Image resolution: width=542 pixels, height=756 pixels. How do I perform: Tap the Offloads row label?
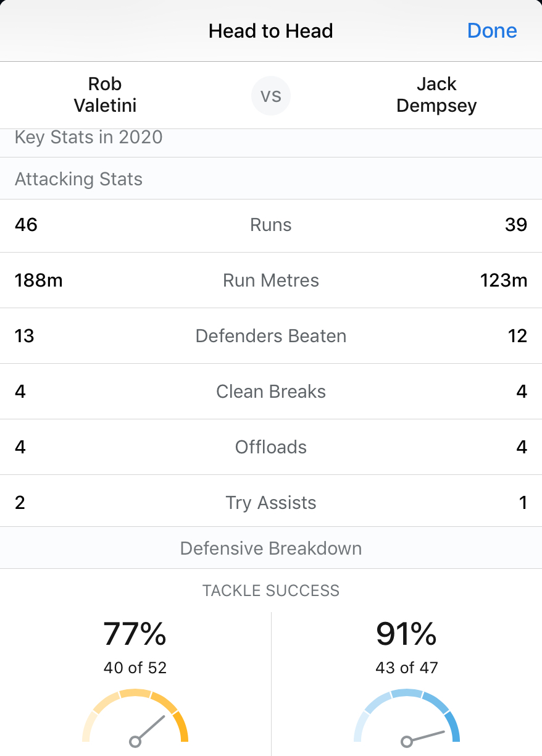coord(271,447)
